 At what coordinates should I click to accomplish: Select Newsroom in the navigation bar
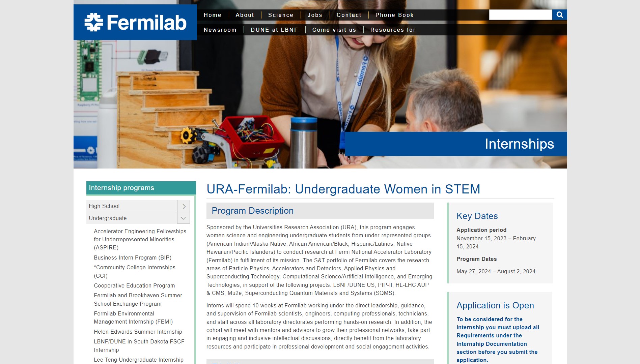click(220, 30)
